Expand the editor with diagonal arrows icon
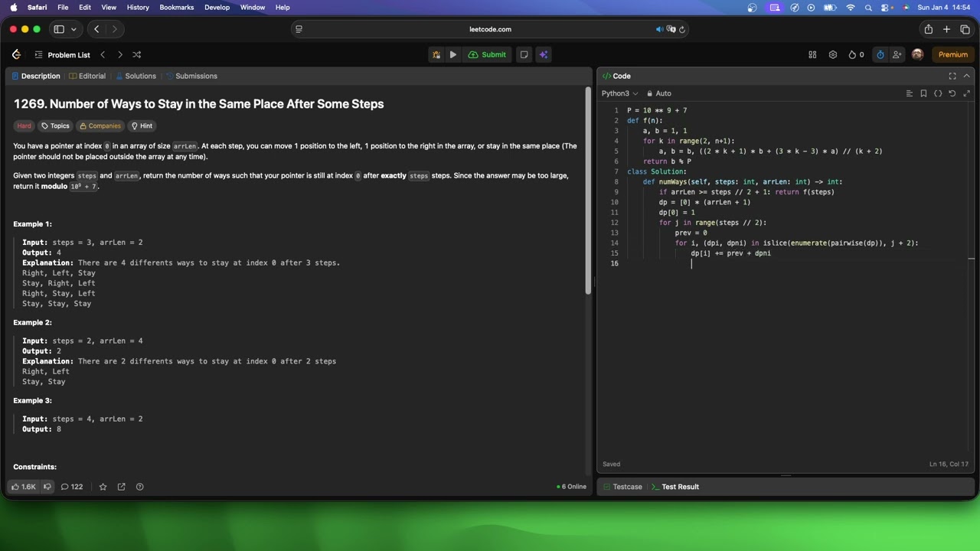 [x=967, y=93]
